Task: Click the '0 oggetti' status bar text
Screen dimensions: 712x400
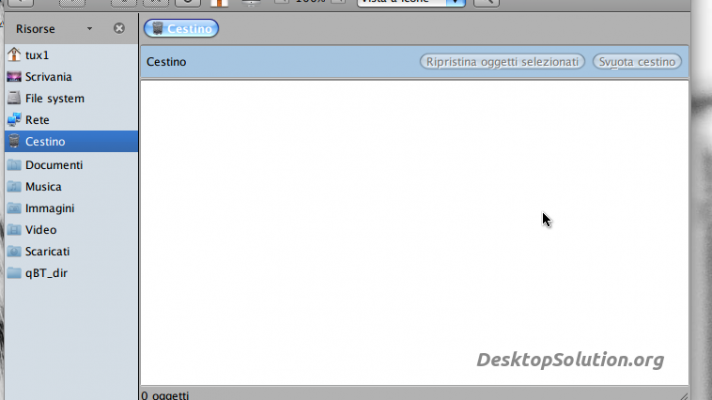Action: [x=165, y=395]
